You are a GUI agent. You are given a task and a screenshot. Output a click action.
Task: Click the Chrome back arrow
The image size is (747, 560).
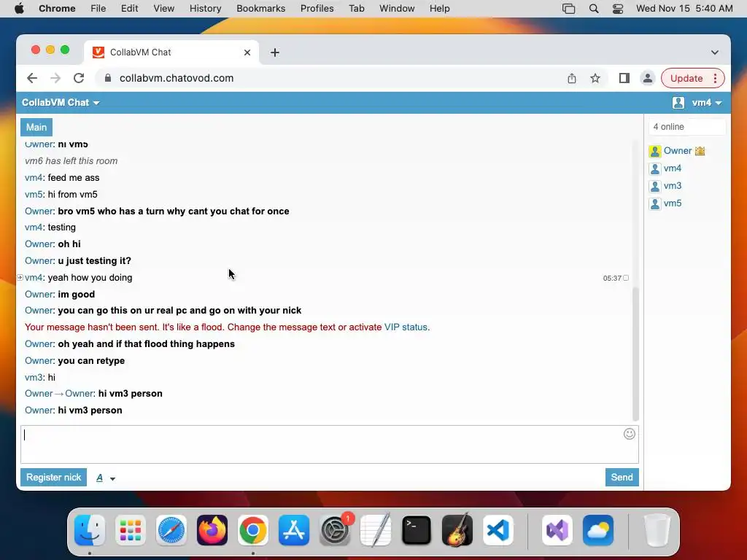pyautogui.click(x=32, y=78)
